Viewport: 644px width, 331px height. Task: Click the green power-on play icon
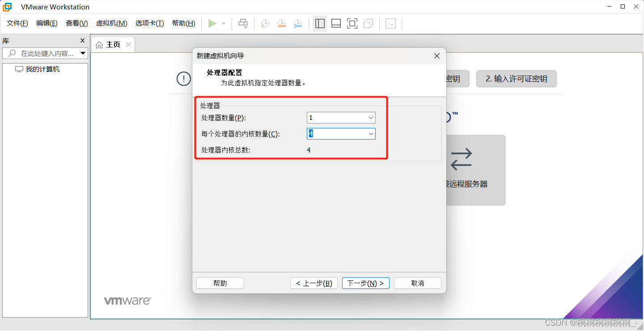tap(212, 23)
